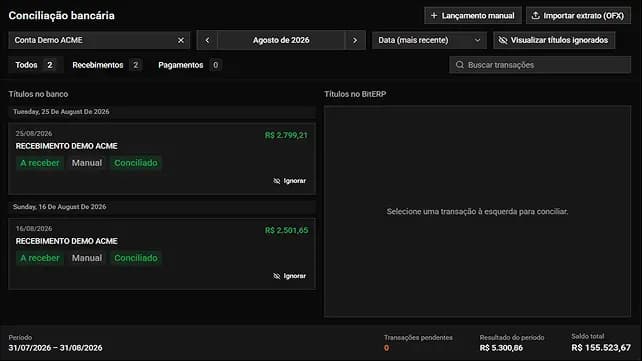
Task: Click the A receber tag on 25/08 transaction
Action: point(40,163)
